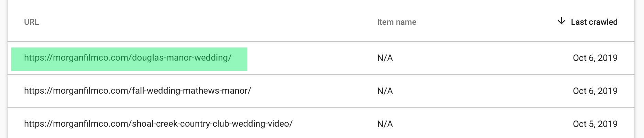Open the shoal-creek-country-club-wedding-video URL
Viewport: 644px width, 138px height.
[x=158, y=124]
